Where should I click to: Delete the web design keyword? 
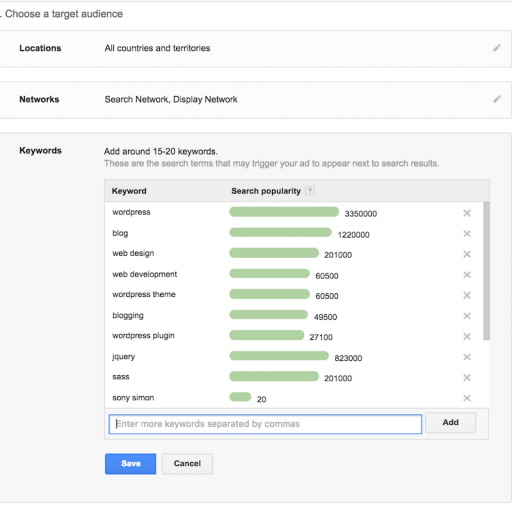(x=467, y=254)
